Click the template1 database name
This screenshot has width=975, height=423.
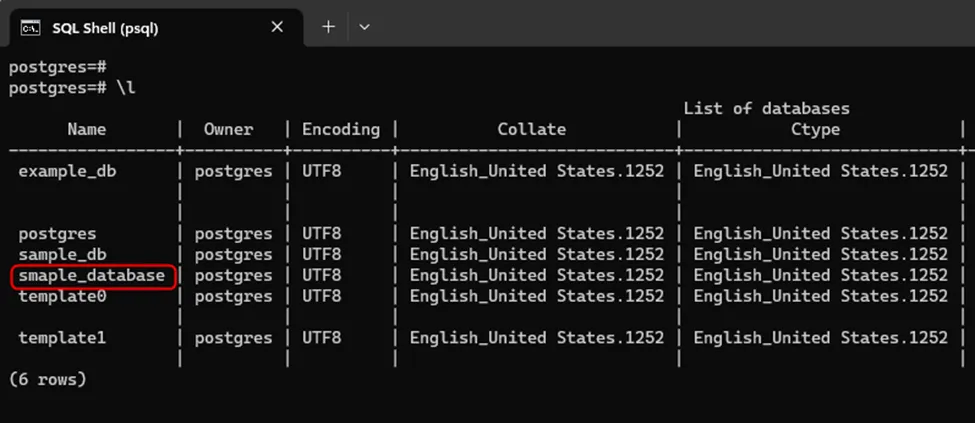(62, 338)
